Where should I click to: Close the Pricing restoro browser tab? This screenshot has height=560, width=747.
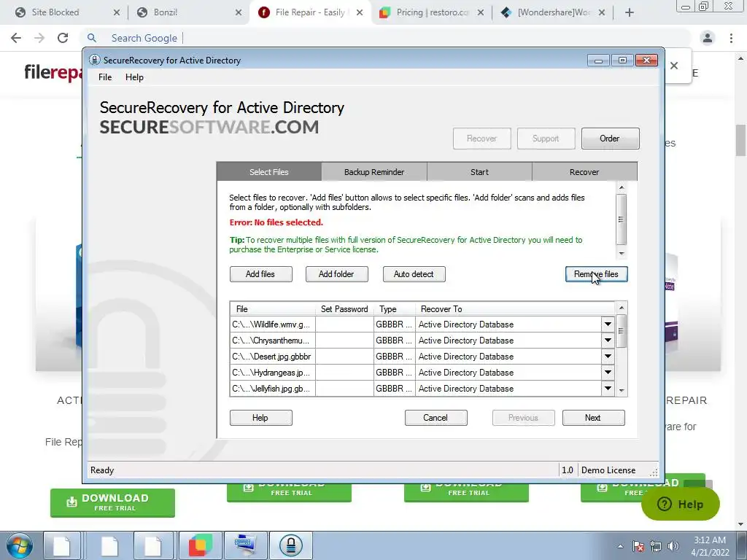[x=481, y=13]
